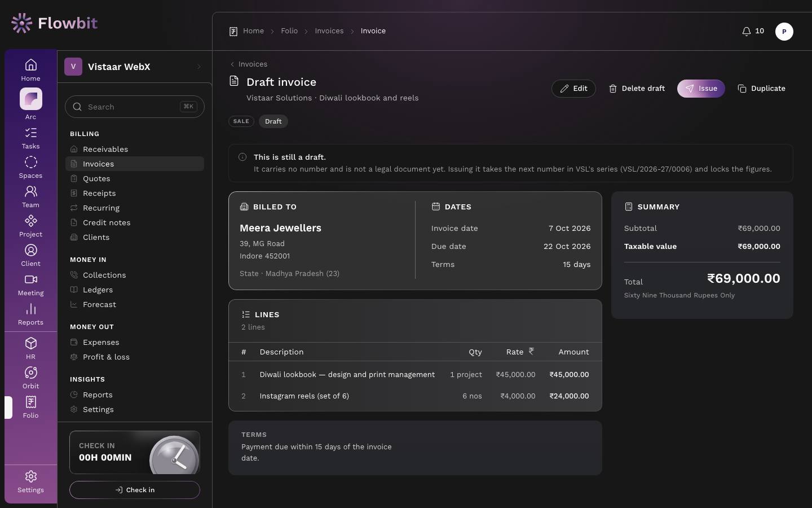Open Profit & loss page
This screenshot has height=508, width=812.
(134, 357)
